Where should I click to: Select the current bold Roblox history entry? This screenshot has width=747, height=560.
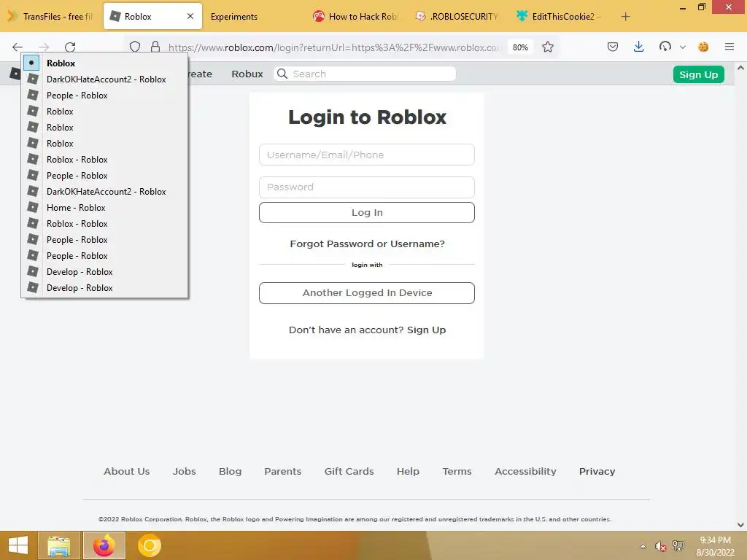pos(105,63)
